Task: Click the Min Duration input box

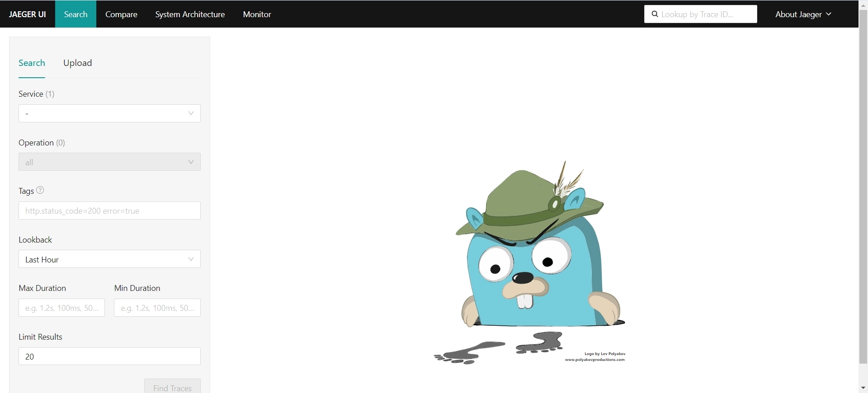Action: 157,308
